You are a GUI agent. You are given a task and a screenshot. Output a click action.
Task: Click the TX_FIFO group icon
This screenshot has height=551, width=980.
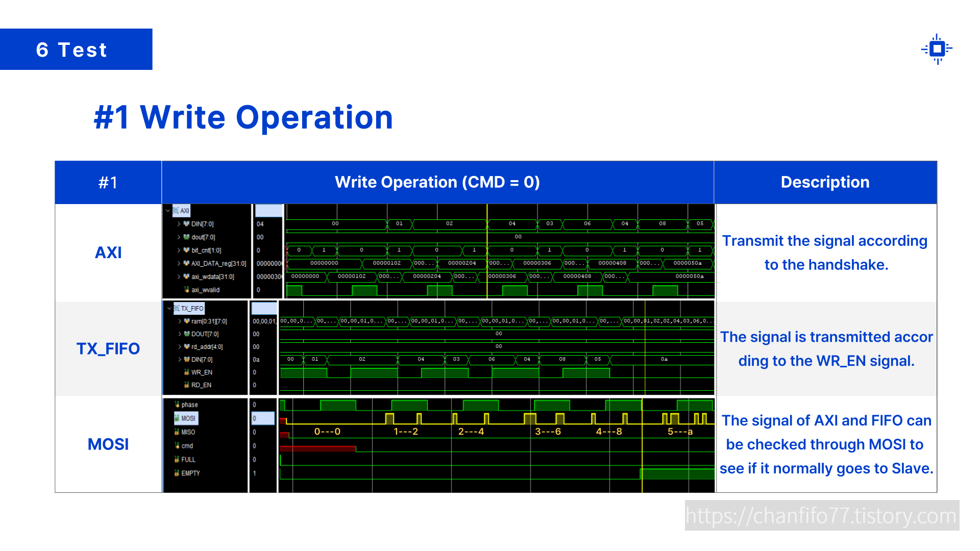pos(177,308)
